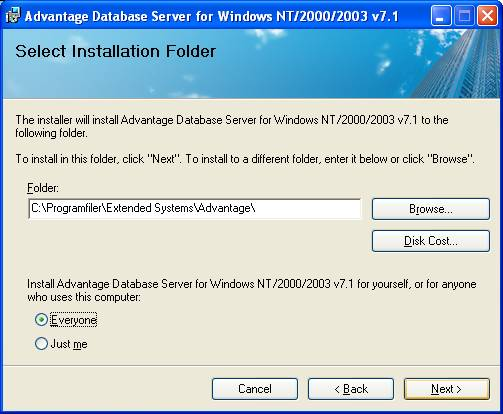Cancel the installation wizard
The image size is (503, 414).
click(255, 389)
